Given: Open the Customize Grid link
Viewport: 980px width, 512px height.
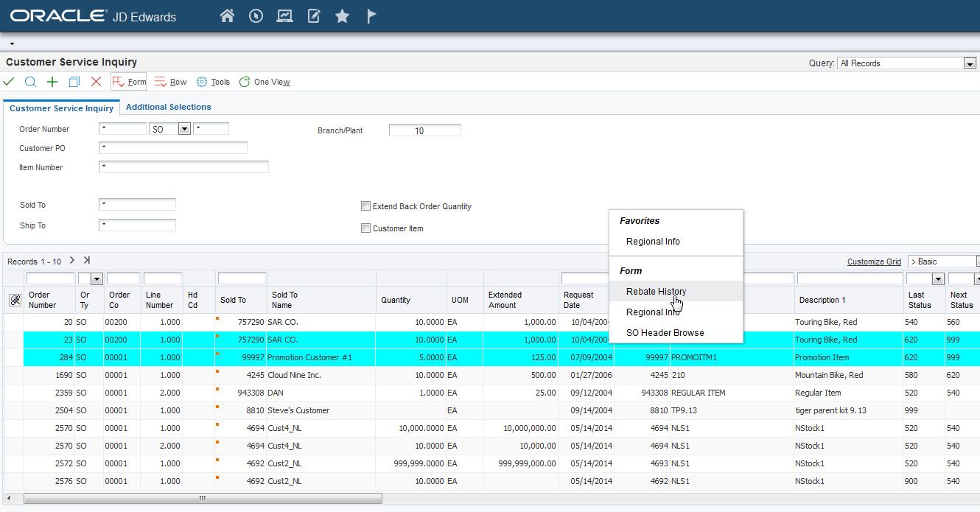Looking at the screenshot, I should 874,261.
